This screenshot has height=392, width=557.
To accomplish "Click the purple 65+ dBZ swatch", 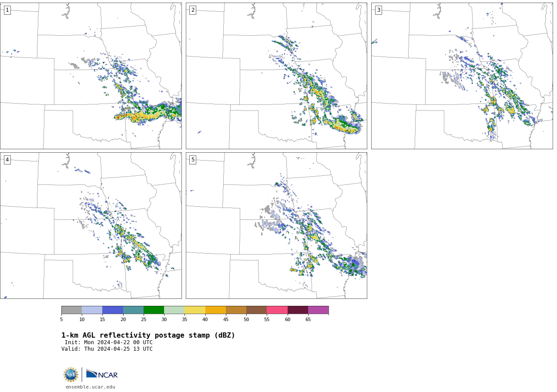I will 318,310.
